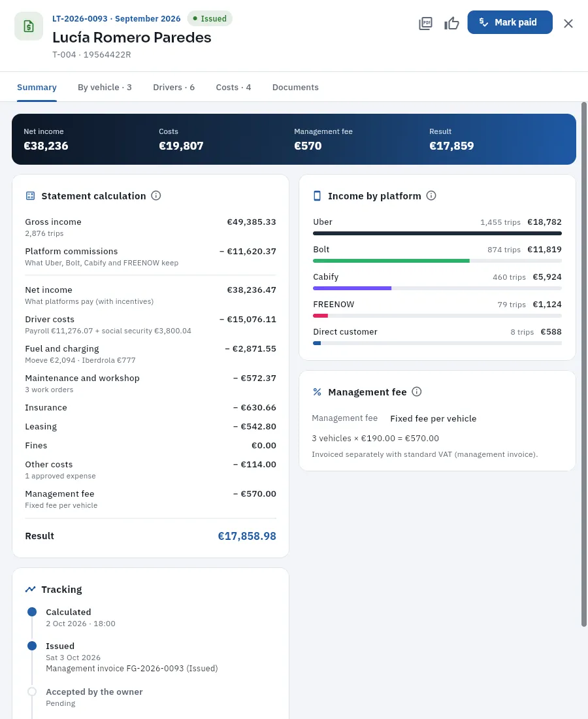Image resolution: width=588 pixels, height=719 pixels.
Task: Click the Management invoice FG-2026-0093 text
Action: pos(131,669)
